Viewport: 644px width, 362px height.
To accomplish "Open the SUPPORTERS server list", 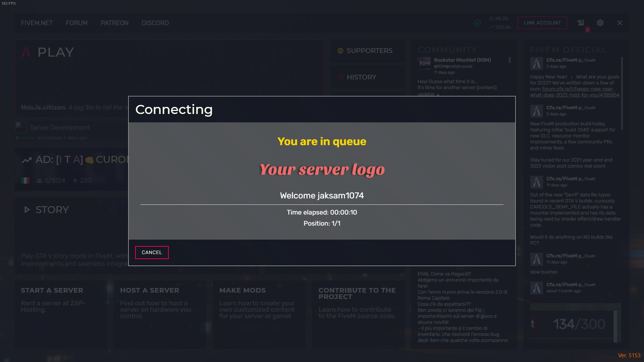I will tap(367, 51).
